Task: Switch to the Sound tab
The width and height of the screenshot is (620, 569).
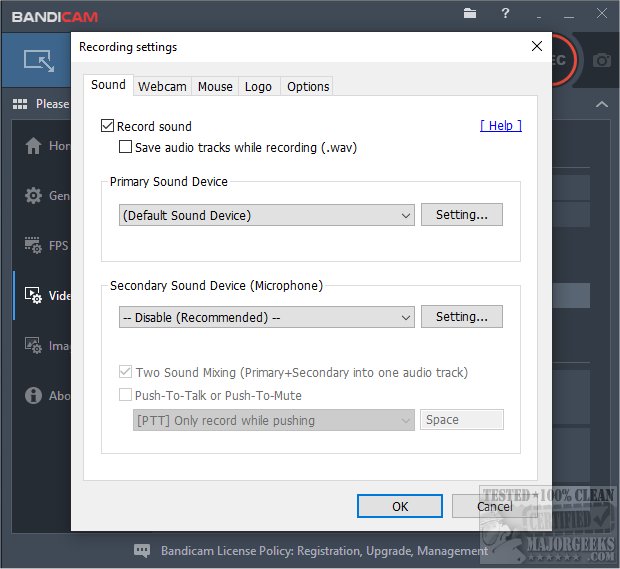Action: pos(108,85)
